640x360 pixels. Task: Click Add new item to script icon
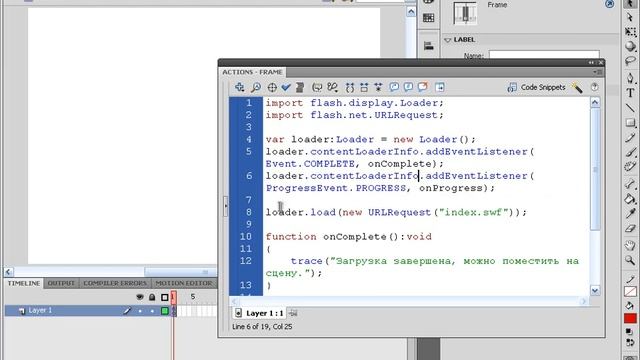click(240, 87)
